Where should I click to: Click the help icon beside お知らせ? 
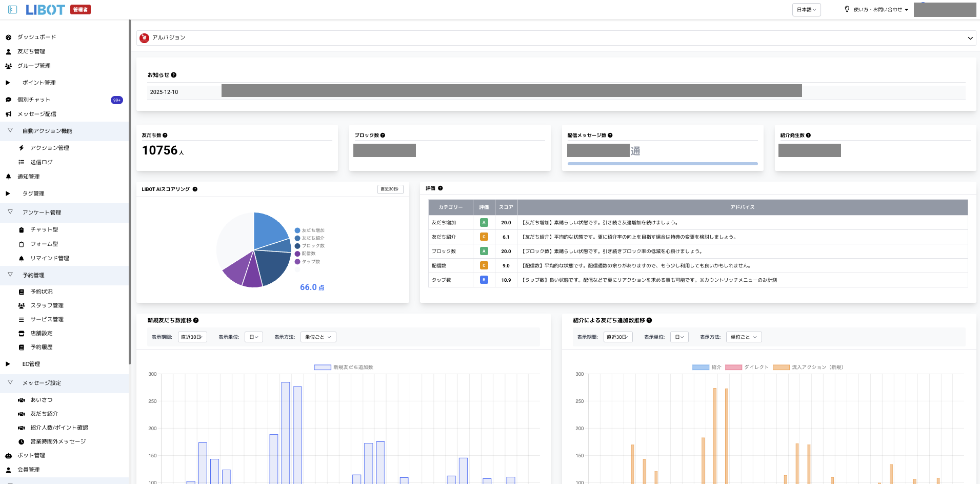pos(174,75)
